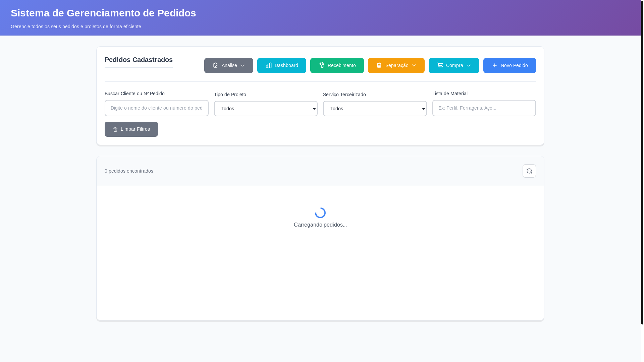Click the clipboard icon on Análise button

pos(215,65)
